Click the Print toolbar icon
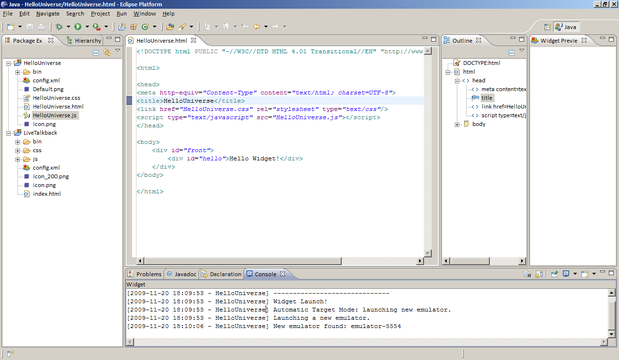 (x=41, y=27)
